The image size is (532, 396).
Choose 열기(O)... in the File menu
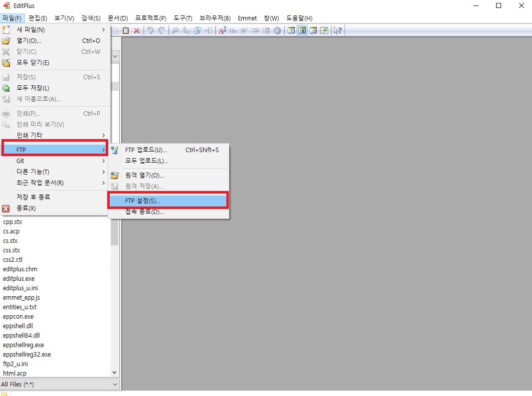coord(55,41)
